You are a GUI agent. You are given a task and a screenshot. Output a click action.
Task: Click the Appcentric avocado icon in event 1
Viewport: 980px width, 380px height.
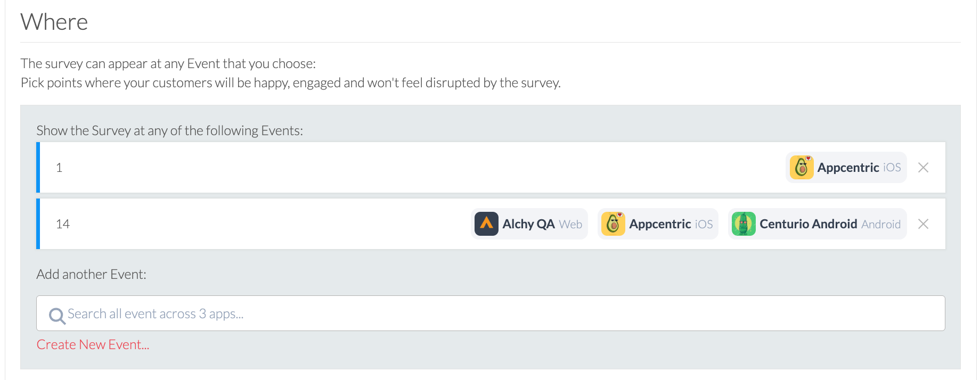click(x=801, y=168)
